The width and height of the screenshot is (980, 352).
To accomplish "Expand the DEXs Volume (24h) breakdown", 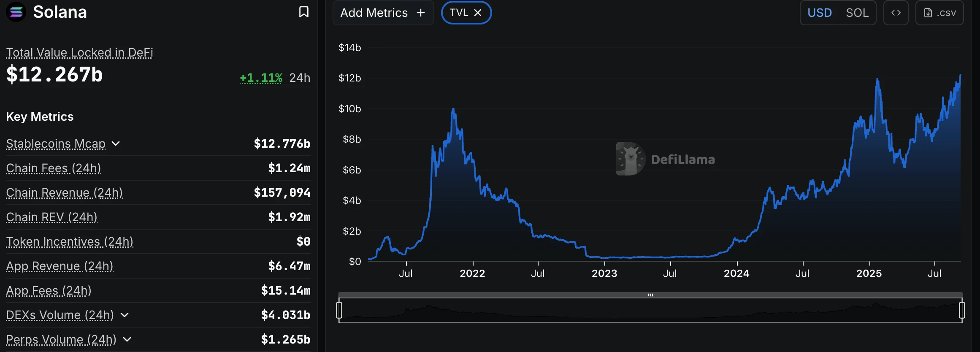I will [x=125, y=315].
